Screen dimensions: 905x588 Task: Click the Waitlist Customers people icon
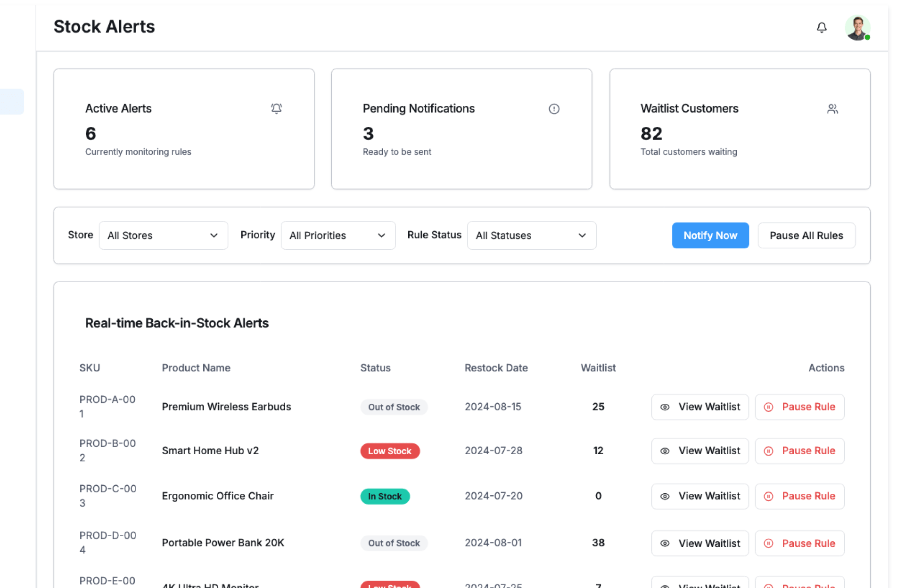(x=832, y=109)
